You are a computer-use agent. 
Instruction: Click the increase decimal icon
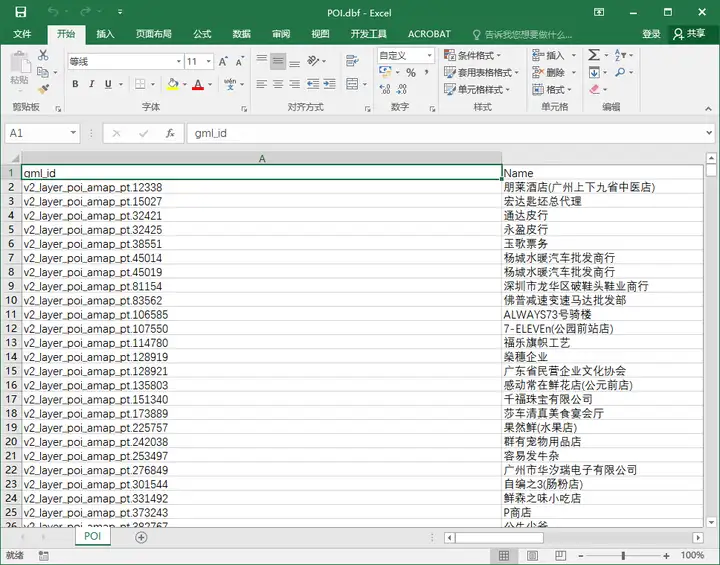point(385,89)
